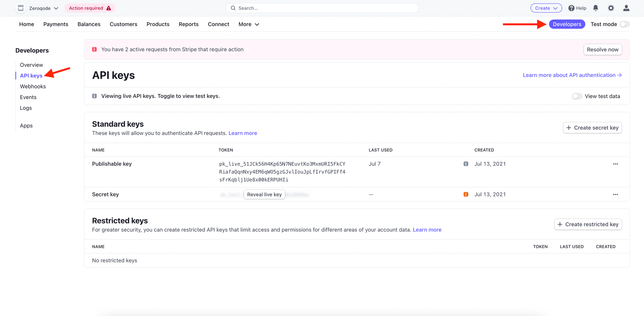
Task: Open notifications bell
Action: point(596,8)
